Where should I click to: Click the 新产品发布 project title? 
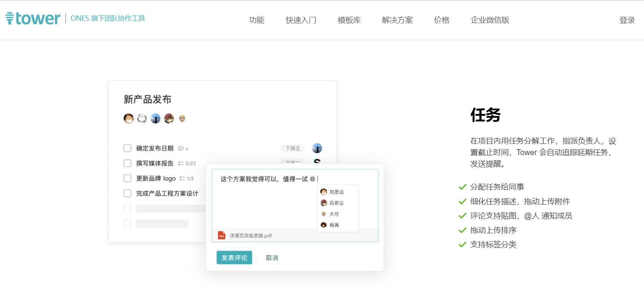pos(147,99)
